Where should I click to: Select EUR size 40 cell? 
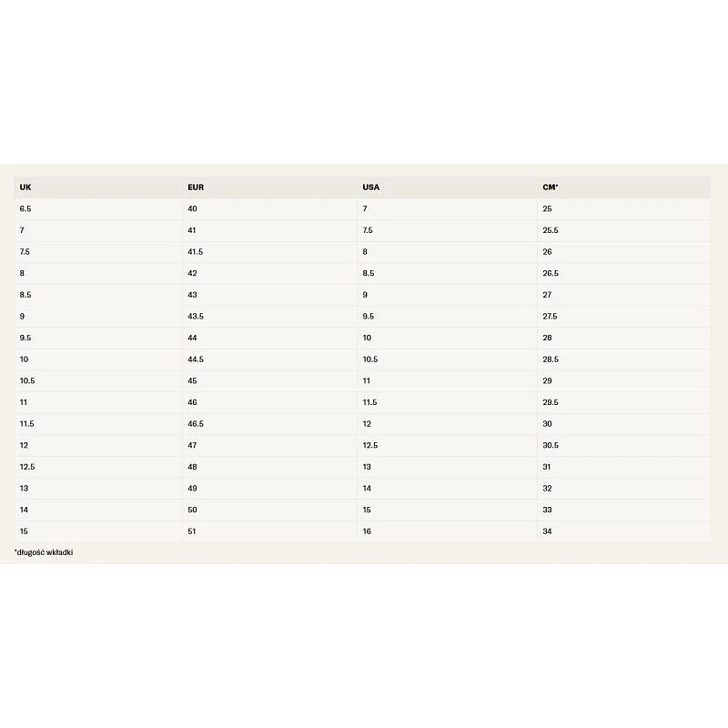pyautogui.click(x=192, y=209)
